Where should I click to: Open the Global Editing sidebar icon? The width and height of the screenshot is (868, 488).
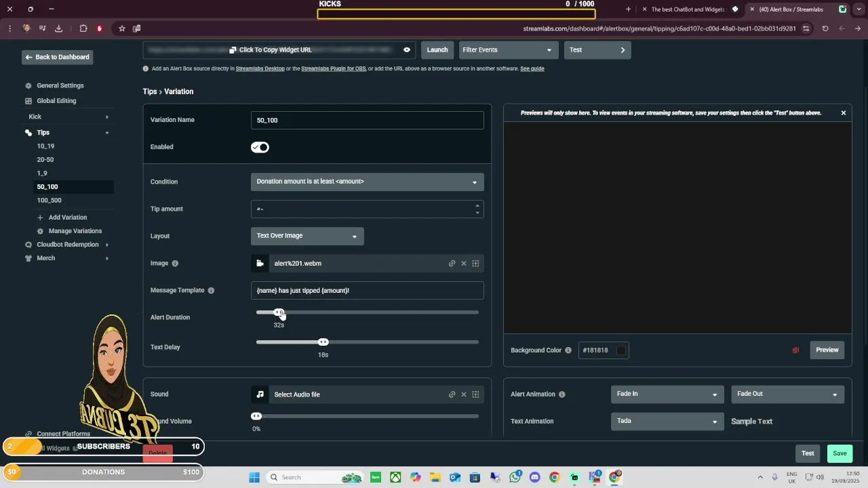point(28,101)
